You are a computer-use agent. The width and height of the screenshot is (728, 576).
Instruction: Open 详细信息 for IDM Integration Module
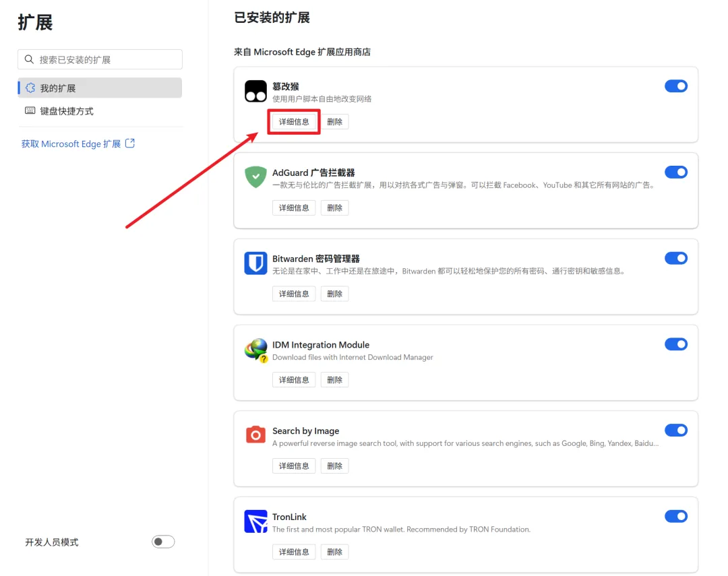click(294, 380)
